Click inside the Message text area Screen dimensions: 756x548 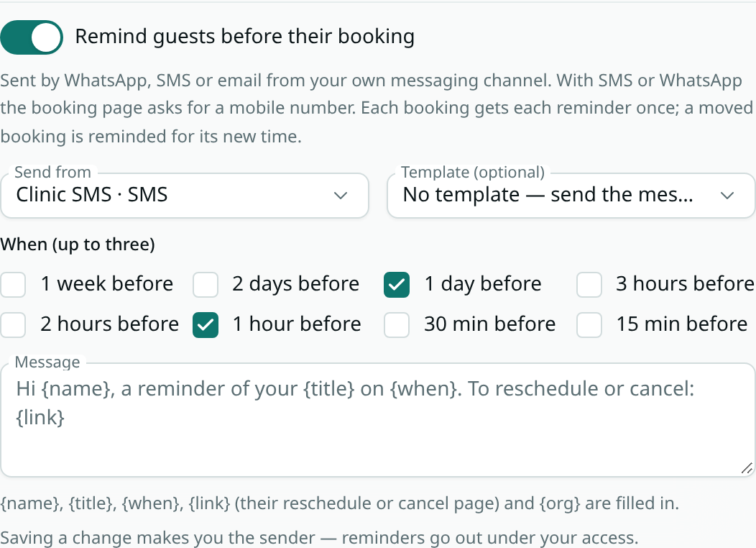point(378,420)
